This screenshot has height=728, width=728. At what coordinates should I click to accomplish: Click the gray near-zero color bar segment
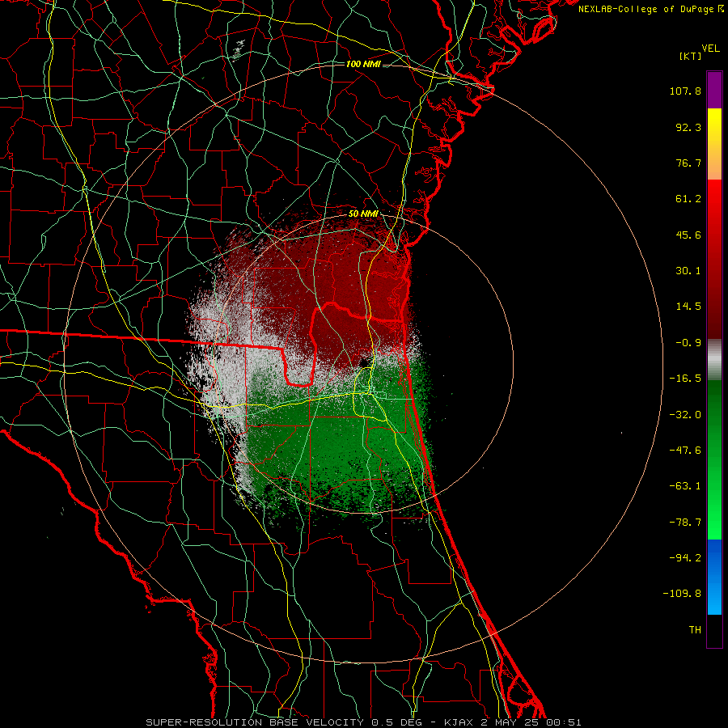point(714,359)
